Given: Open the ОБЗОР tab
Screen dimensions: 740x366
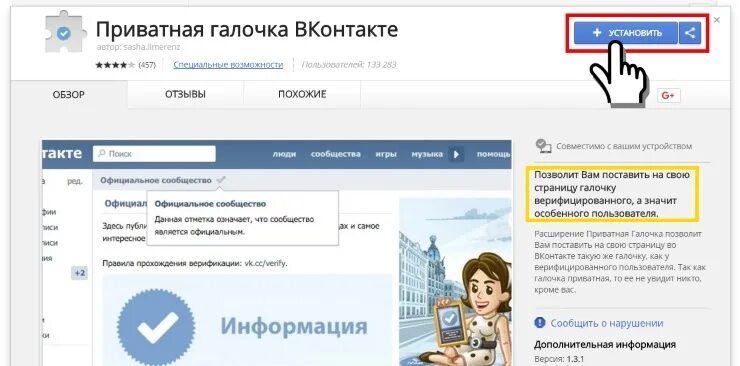Looking at the screenshot, I should (69, 94).
